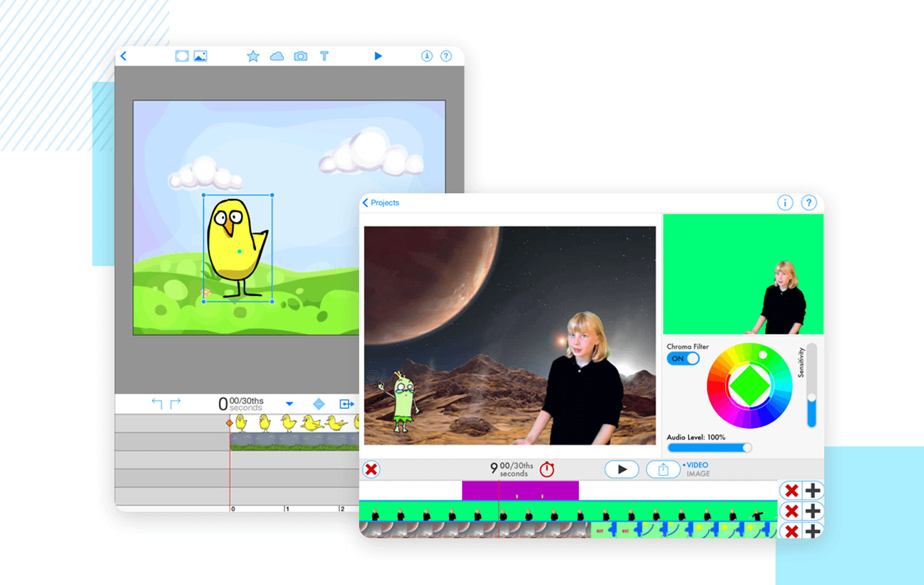924x585 pixels.
Task: Click the green screen source preview thumbnail
Action: (744, 274)
